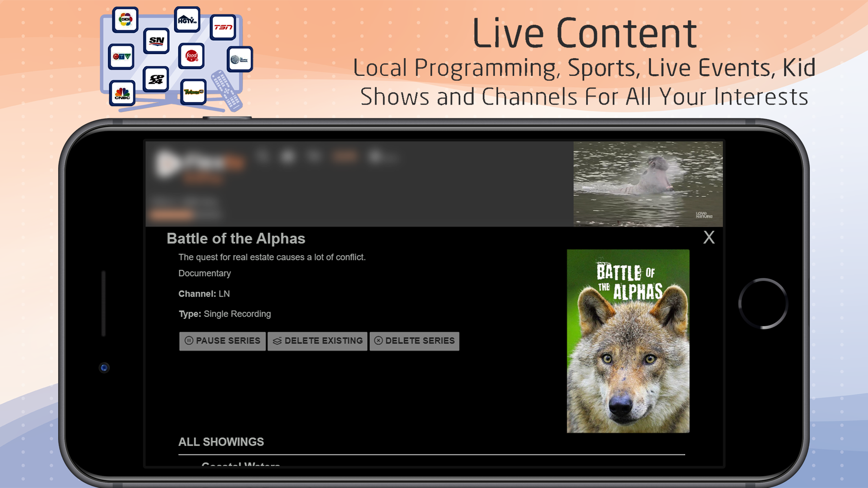868x488 pixels.
Task: Select the SN Sportsnet channel icon
Action: (156, 40)
